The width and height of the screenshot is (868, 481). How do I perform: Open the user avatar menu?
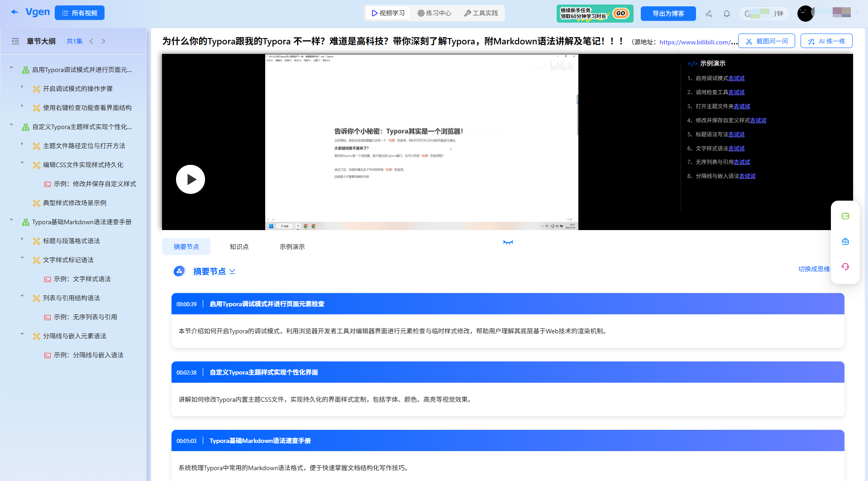[806, 14]
